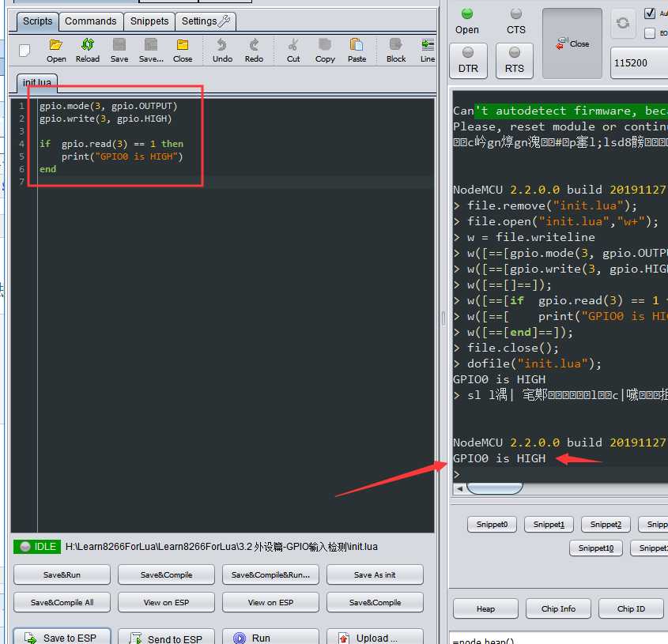Click the refresh serial ports icon
The height and width of the screenshot is (644, 668).
(x=622, y=23)
